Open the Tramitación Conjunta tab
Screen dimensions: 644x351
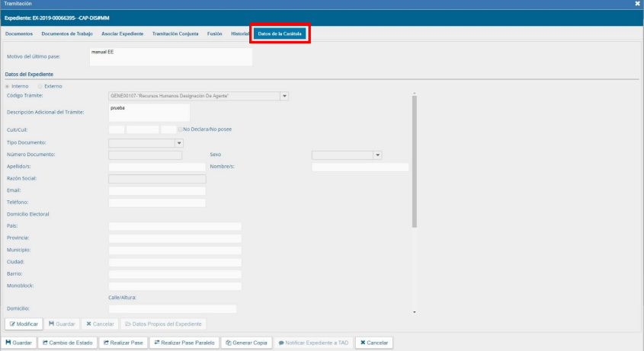click(x=176, y=34)
